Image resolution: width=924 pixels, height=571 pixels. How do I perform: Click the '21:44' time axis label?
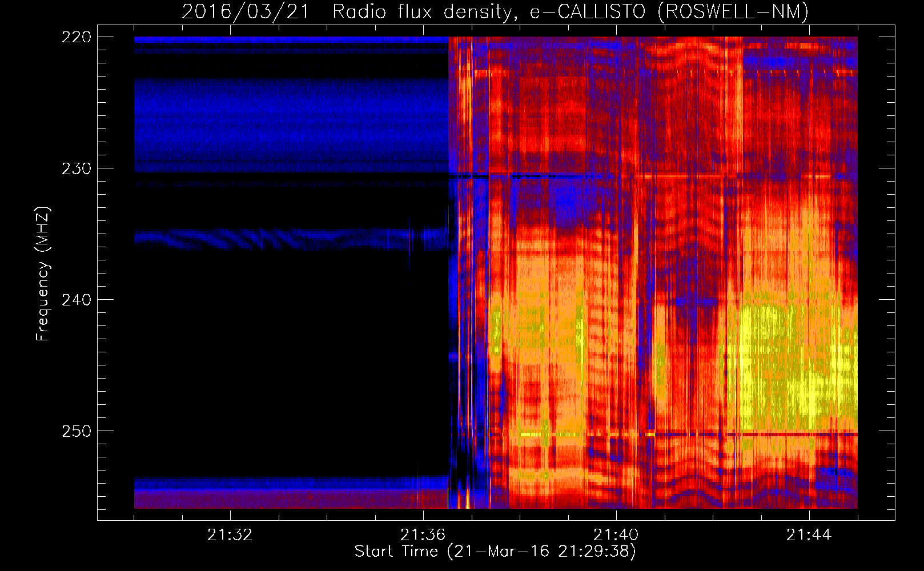point(809,535)
